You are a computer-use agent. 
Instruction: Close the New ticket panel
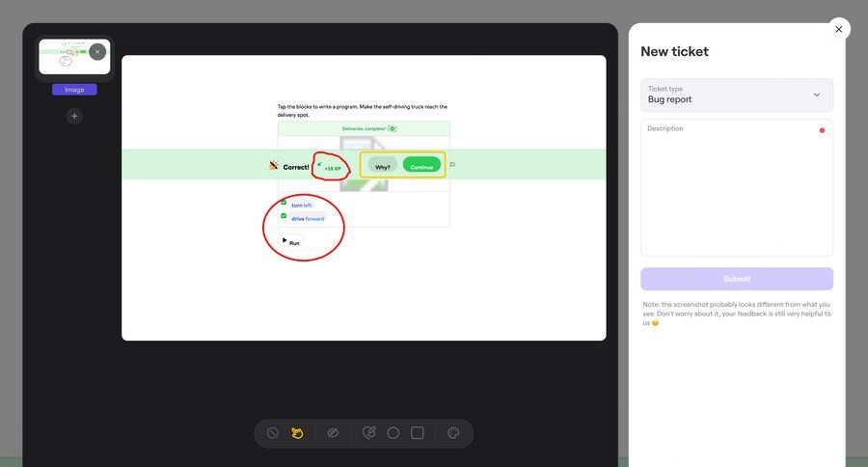[x=838, y=29]
